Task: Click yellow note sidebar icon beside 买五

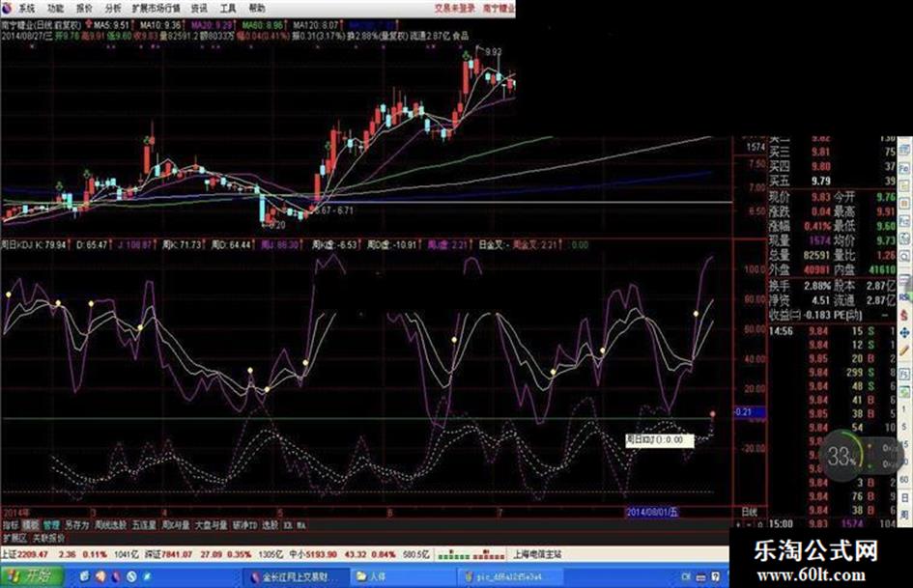Action: [904, 185]
